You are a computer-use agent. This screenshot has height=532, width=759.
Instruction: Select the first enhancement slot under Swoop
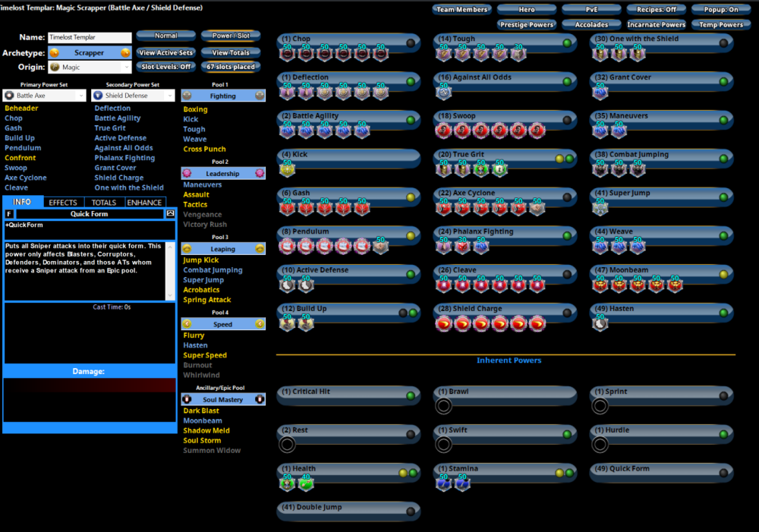(x=443, y=131)
